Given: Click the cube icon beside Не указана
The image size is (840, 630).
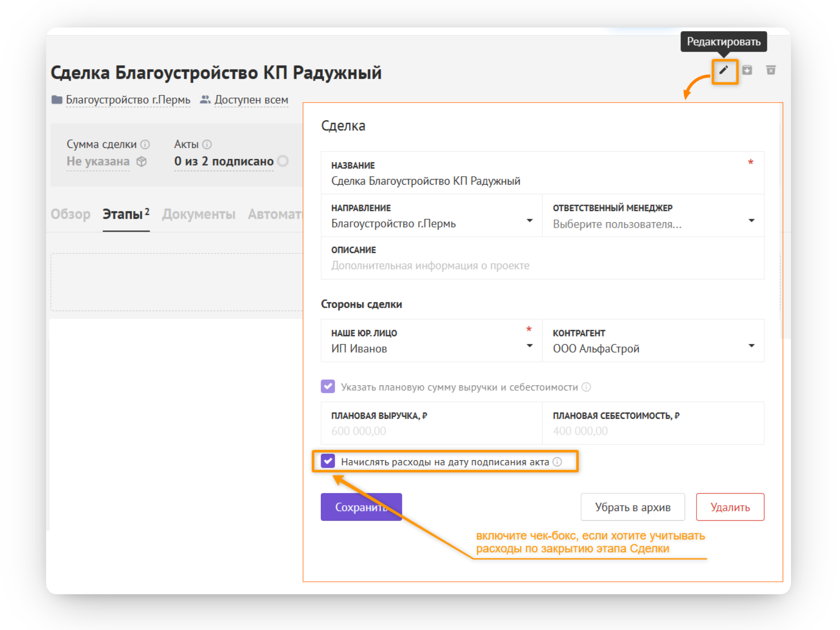Looking at the screenshot, I should (141, 161).
